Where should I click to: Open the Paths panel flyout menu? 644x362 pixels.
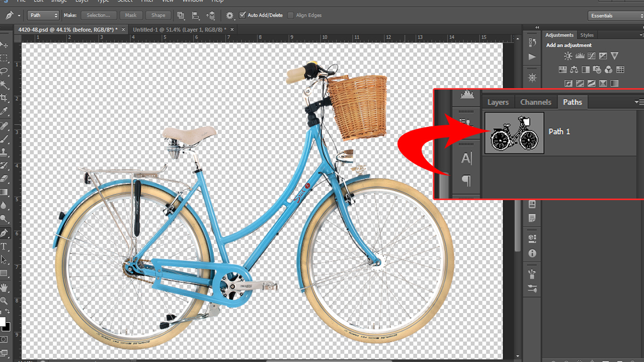pos(639,102)
